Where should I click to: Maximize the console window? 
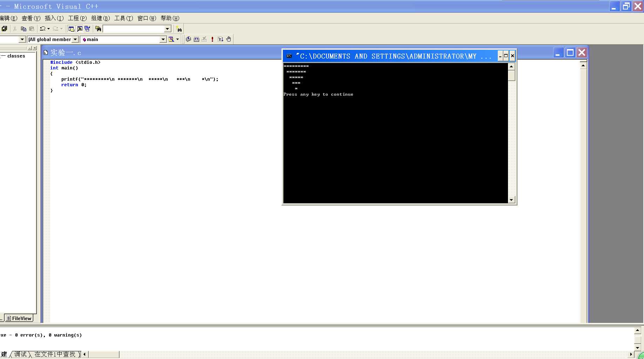click(x=506, y=56)
